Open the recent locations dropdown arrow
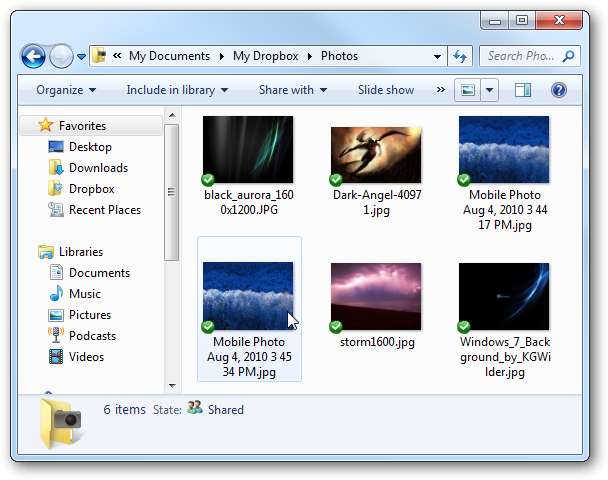 pos(81,57)
